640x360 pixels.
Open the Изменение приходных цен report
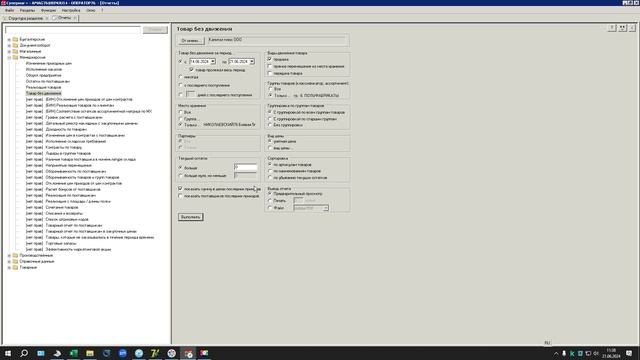point(49,64)
